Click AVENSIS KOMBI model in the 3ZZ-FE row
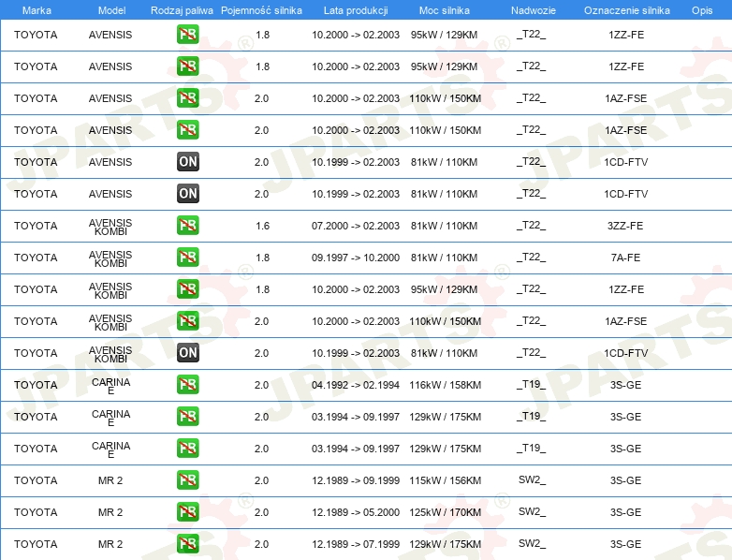Image resolution: width=732 pixels, height=560 pixels. [110, 227]
